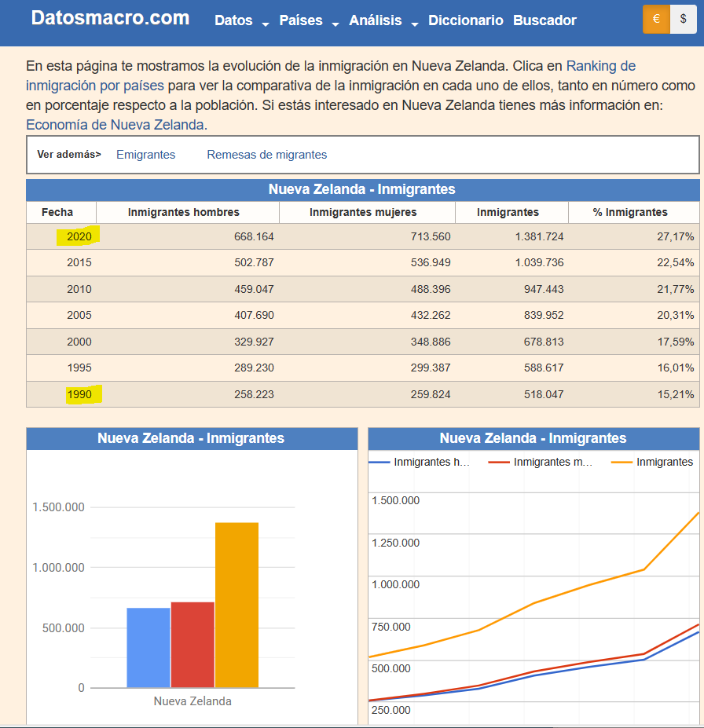The height and width of the screenshot is (728, 704).
Task: Switch currency to dollar
Action: [683, 19]
